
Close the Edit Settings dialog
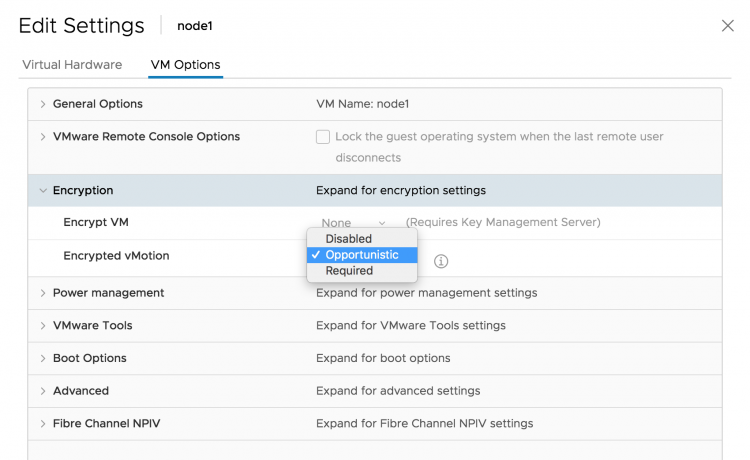tap(727, 26)
